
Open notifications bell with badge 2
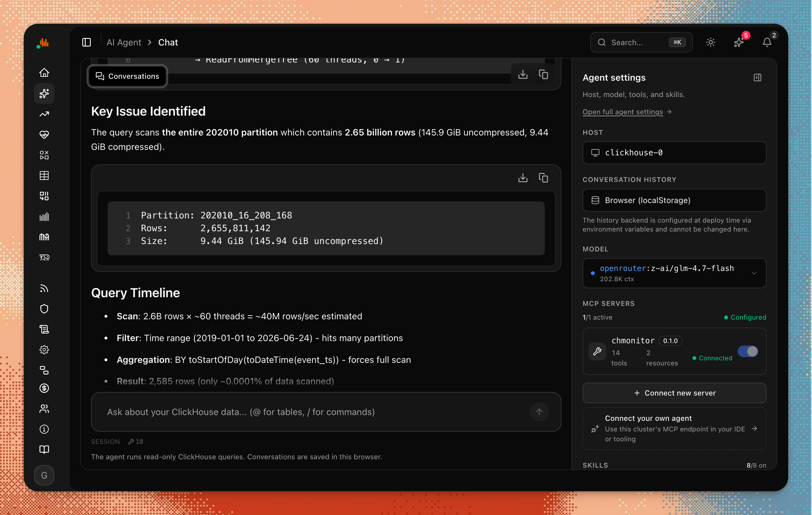tap(767, 43)
